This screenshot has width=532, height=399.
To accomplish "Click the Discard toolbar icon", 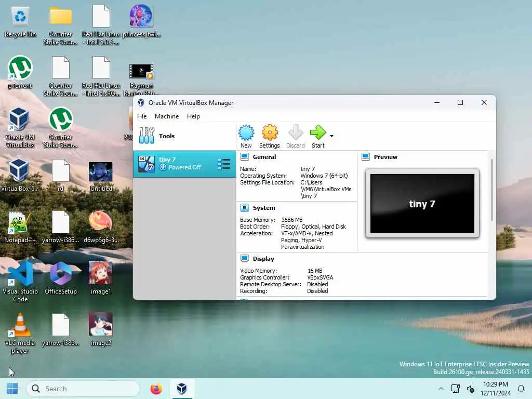I will coord(296,136).
